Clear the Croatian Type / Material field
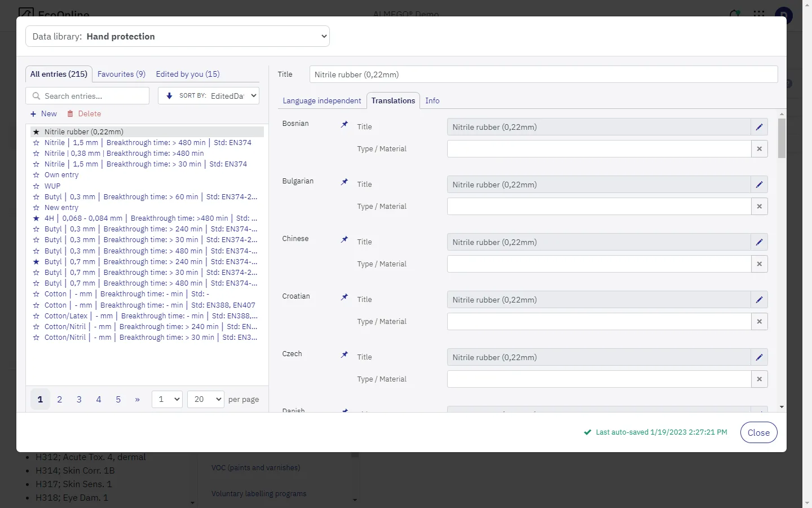 tap(760, 322)
